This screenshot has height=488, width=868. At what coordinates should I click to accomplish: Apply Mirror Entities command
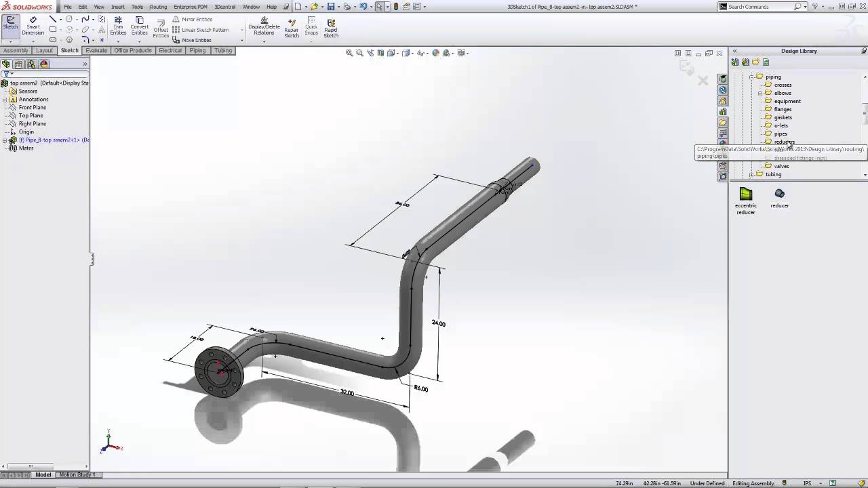193,20
